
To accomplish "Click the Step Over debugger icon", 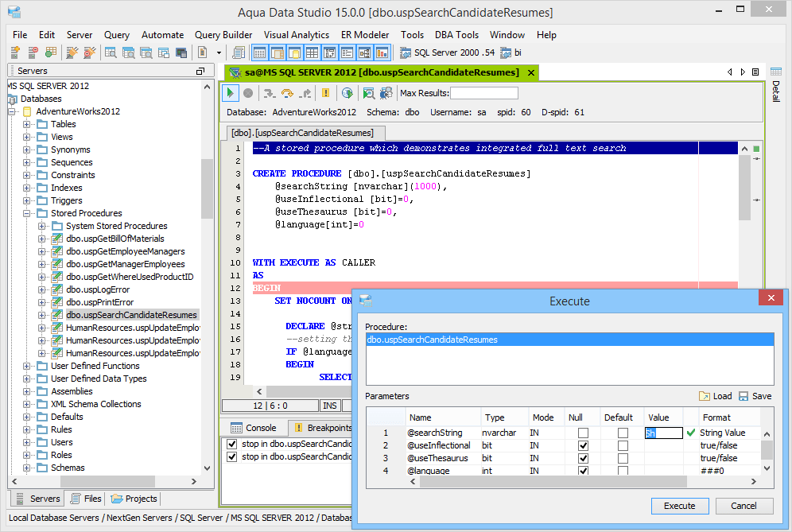I will pyautogui.click(x=287, y=93).
